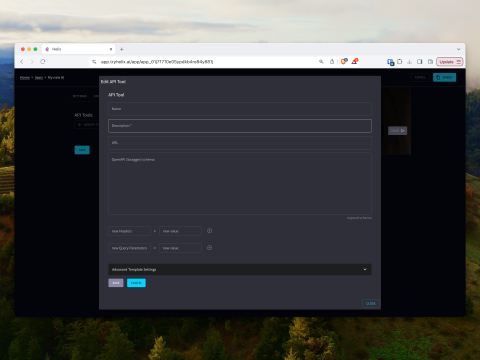Focus the OpenAPI (Swagger) schema text area

(240, 184)
